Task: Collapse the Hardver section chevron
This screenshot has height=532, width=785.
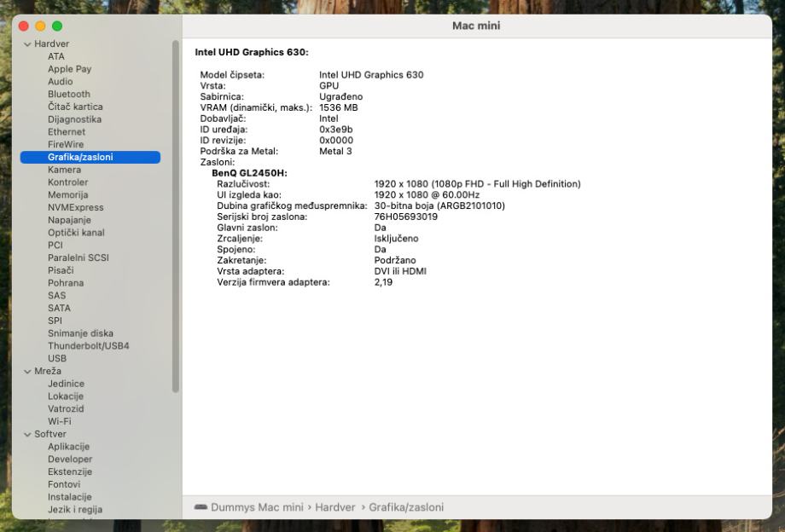Action: pos(27,44)
